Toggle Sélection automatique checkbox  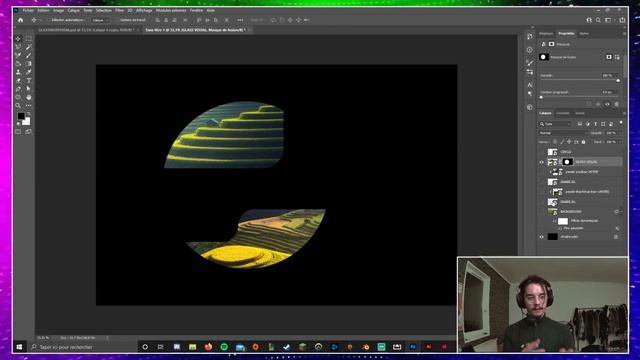point(49,20)
